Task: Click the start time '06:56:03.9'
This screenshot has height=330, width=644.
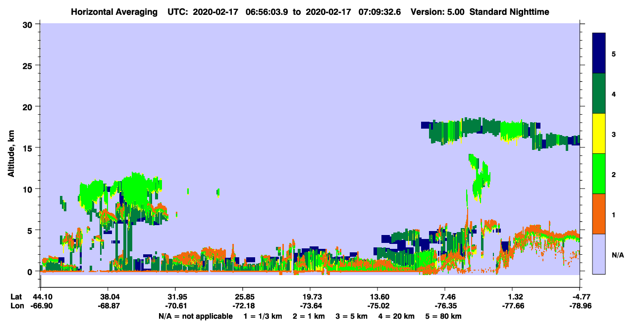Action: [x=266, y=12]
